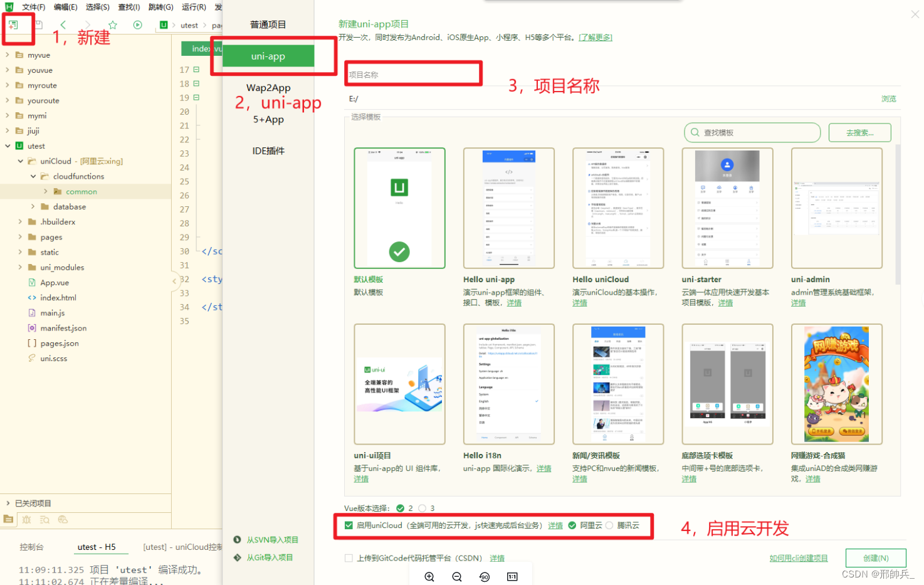924x585 pixels.
Task: Click the zoom out magnifier icon
Action: 457,577
